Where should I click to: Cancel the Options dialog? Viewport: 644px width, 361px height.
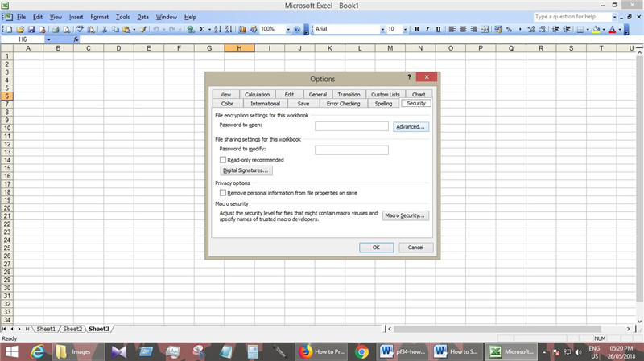click(415, 248)
